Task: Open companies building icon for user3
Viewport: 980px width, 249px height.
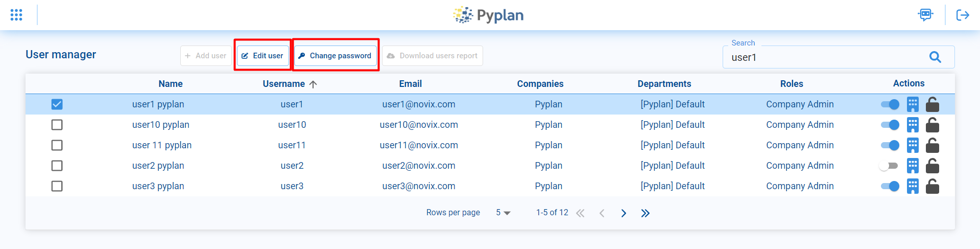Action: (x=913, y=186)
